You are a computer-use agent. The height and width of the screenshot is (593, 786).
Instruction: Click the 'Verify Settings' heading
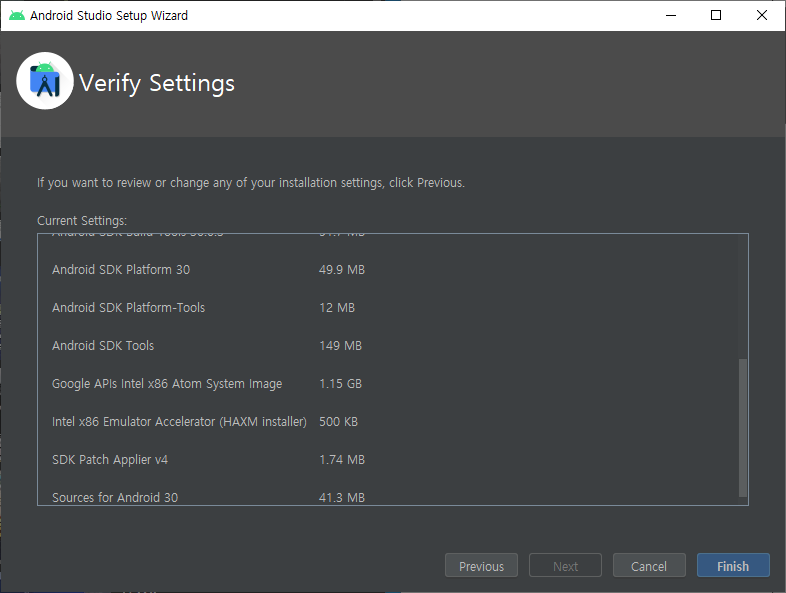(x=157, y=83)
